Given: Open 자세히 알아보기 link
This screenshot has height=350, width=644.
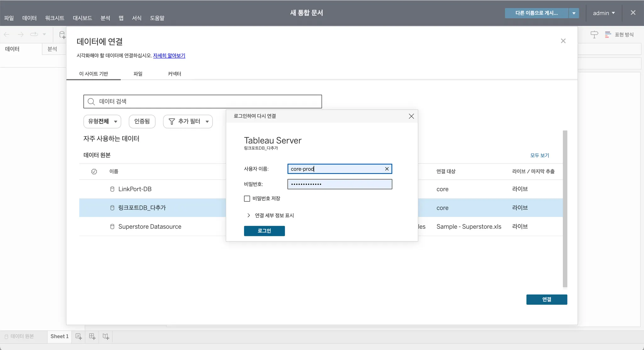Looking at the screenshot, I should click(169, 56).
